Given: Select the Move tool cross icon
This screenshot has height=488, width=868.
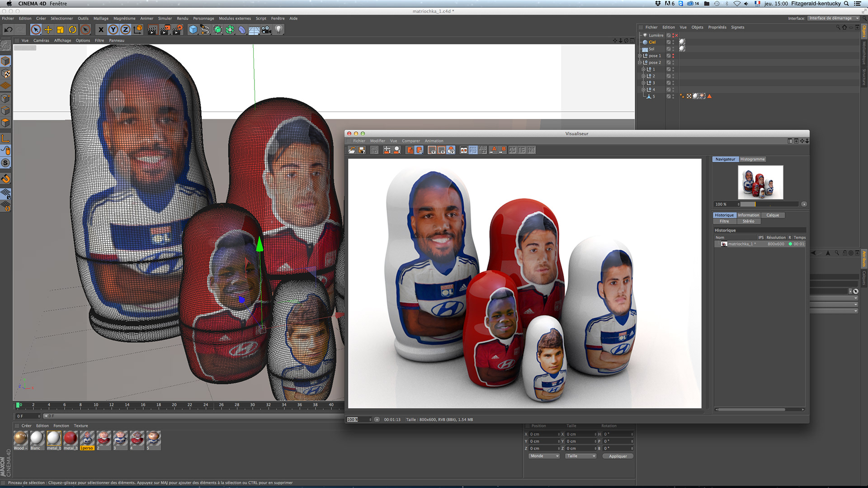Looking at the screenshot, I should pyautogui.click(x=48, y=30).
